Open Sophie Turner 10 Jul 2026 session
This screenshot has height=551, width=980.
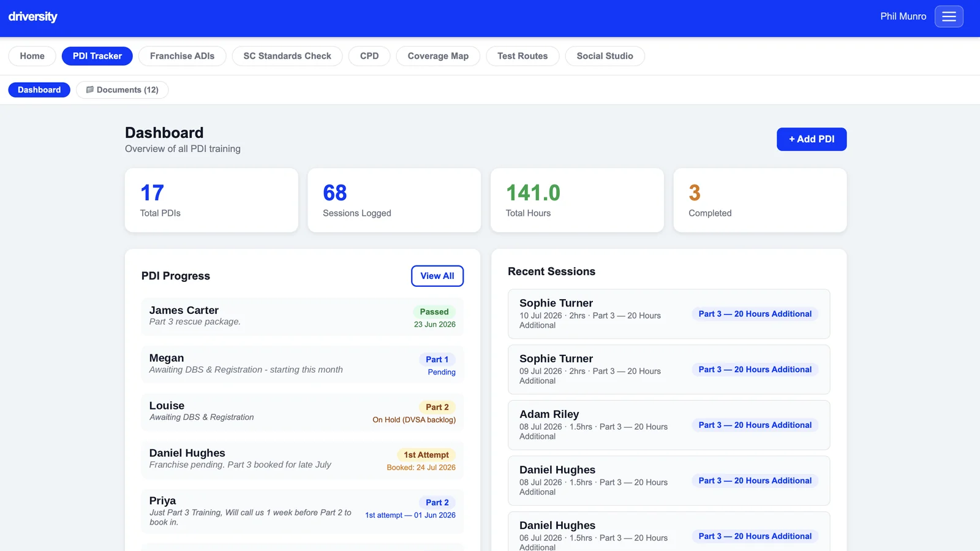pos(669,314)
